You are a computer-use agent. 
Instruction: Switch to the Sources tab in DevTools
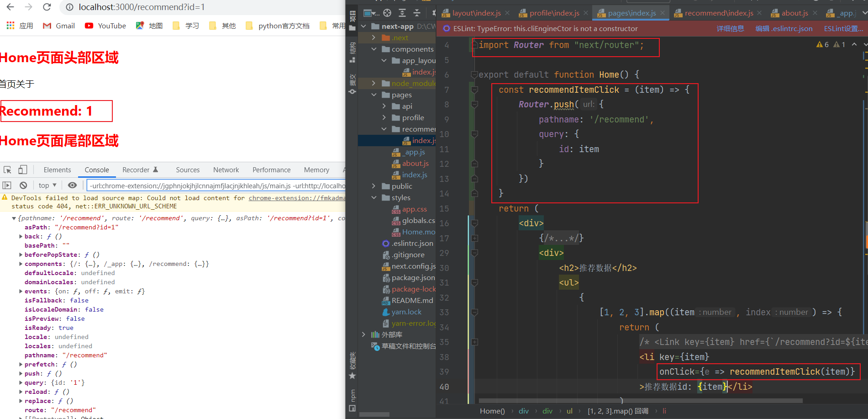(x=188, y=170)
